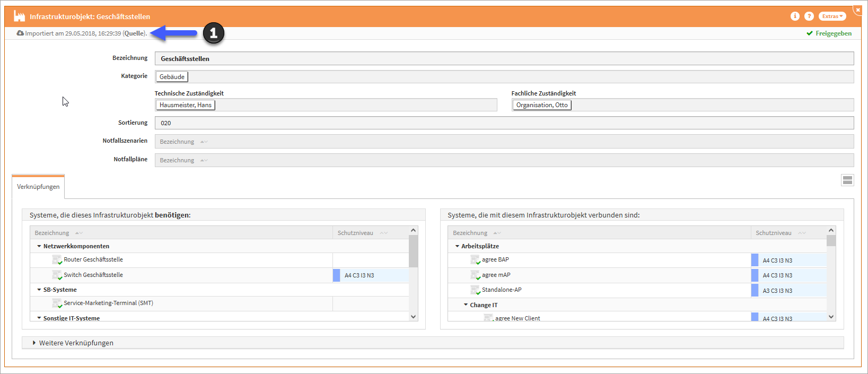Open the Extras dropdown menu
The height and width of the screenshot is (374, 868).
[x=832, y=16]
